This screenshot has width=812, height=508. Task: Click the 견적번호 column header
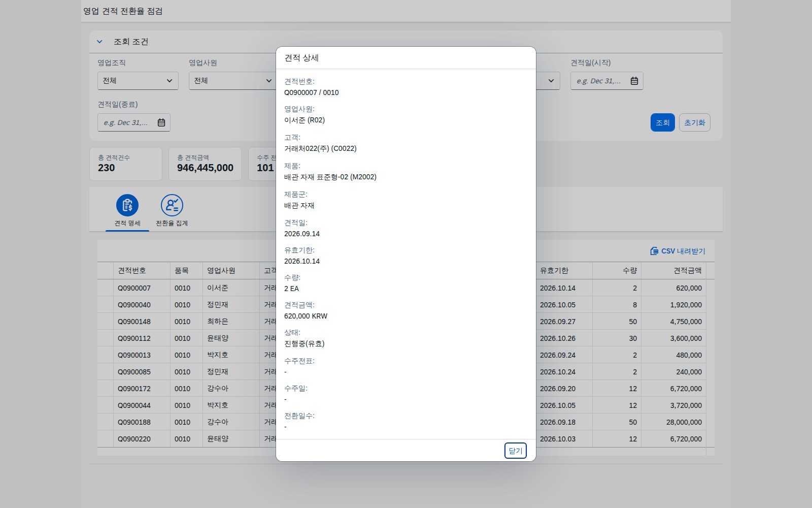pyautogui.click(x=142, y=271)
